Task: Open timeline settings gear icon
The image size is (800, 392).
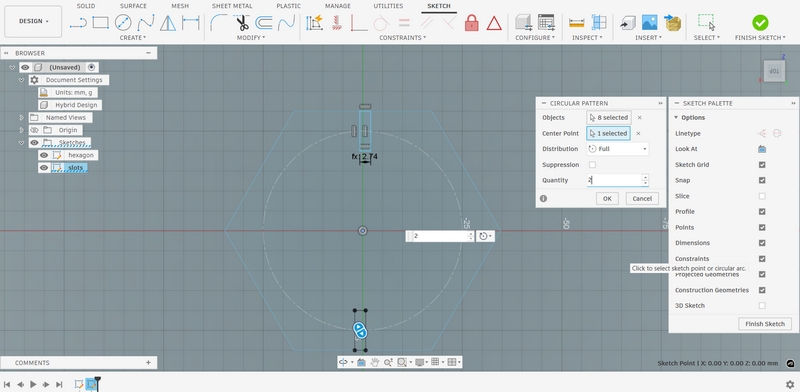Action: click(x=790, y=384)
